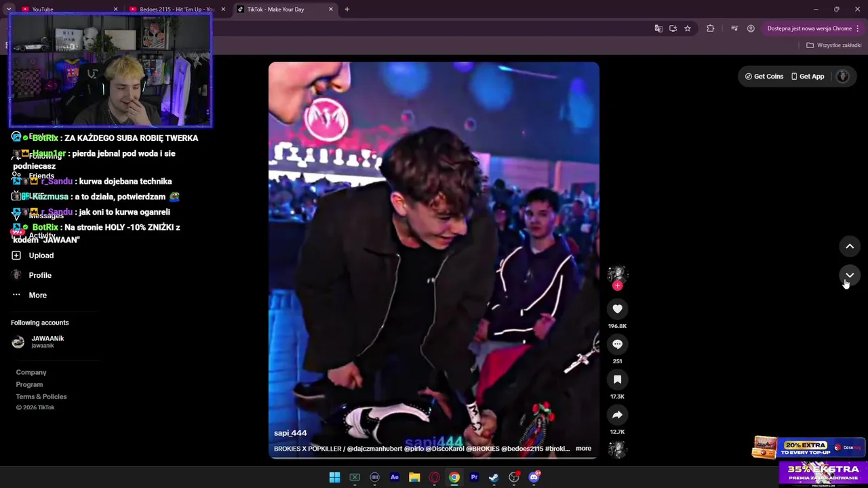Image resolution: width=868 pixels, height=488 pixels.
Task: Close the YouTube browser tab
Action: coord(115,9)
